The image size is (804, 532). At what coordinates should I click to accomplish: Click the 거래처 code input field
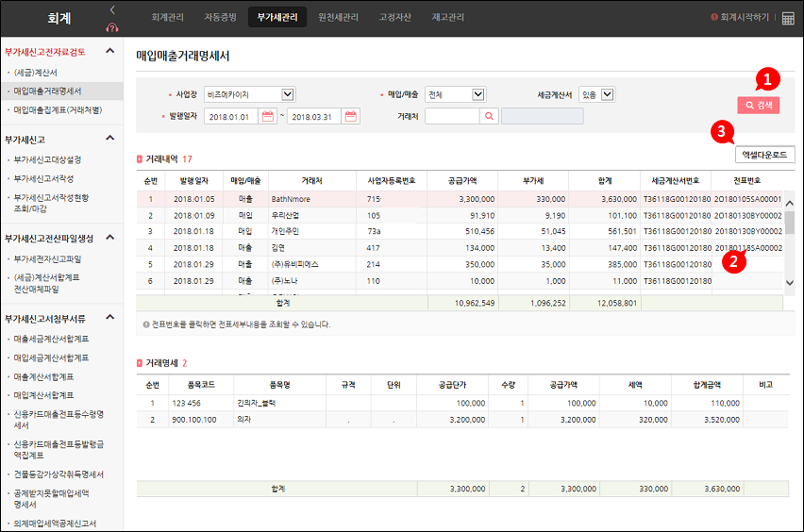pyautogui.click(x=452, y=116)
